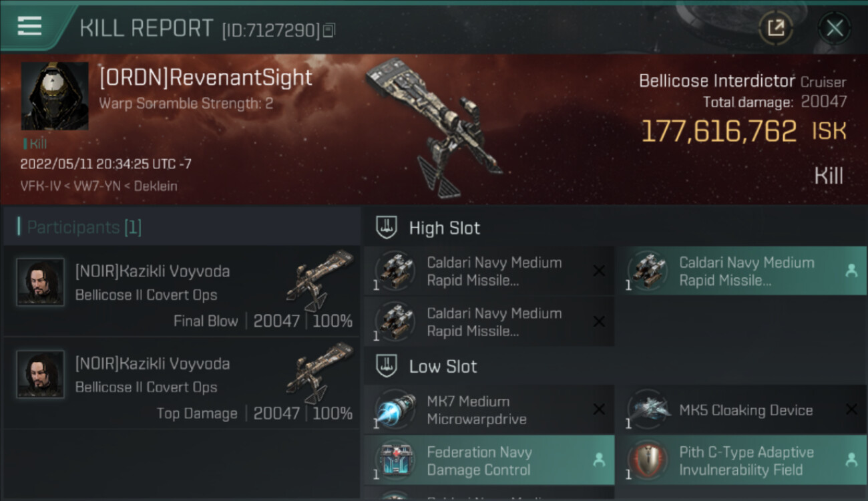Viewport: 868px width, 501px height.
Task: Open the hamburger menu in top-left corner
Action: pos(29,26)
